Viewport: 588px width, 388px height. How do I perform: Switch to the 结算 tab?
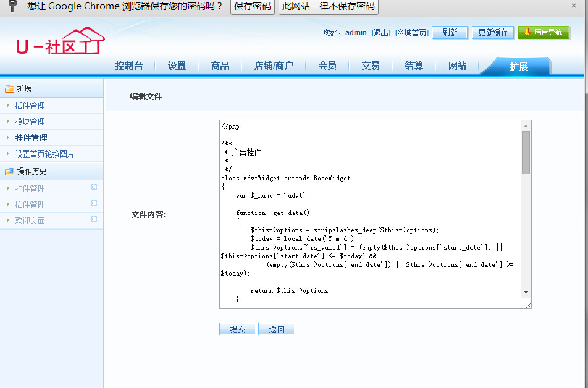click(414, 65)
